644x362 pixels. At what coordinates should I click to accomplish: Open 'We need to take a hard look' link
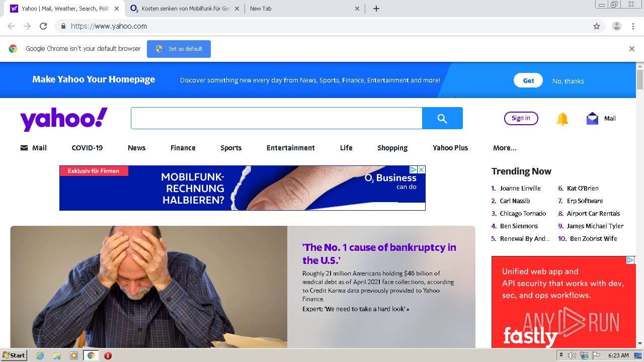click(x=356, y=309)
